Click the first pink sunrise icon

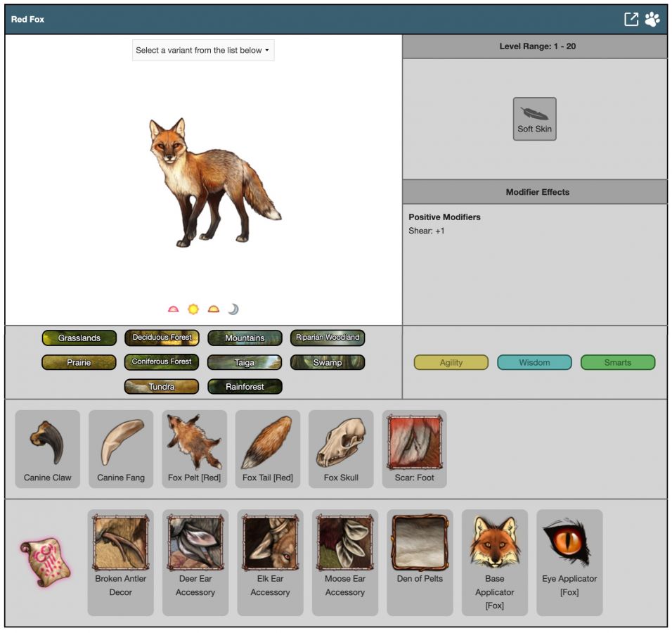click(173, 309)
